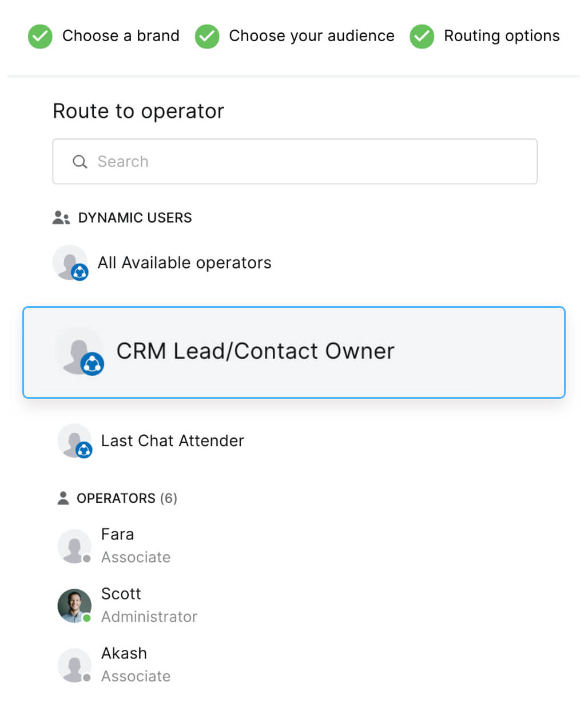This screenshot has height=722, width=588.
Task: Click Scott's profile photo
Action: coord(74,605)
